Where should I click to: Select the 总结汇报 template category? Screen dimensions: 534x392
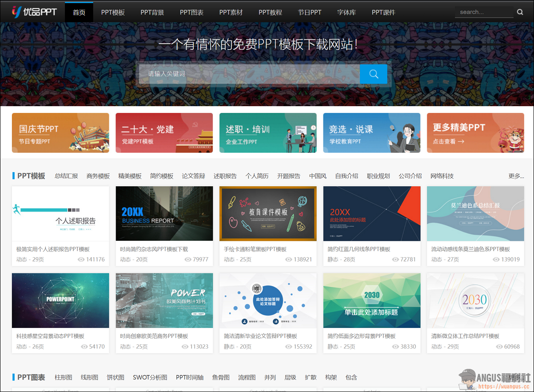coord(66,176)
